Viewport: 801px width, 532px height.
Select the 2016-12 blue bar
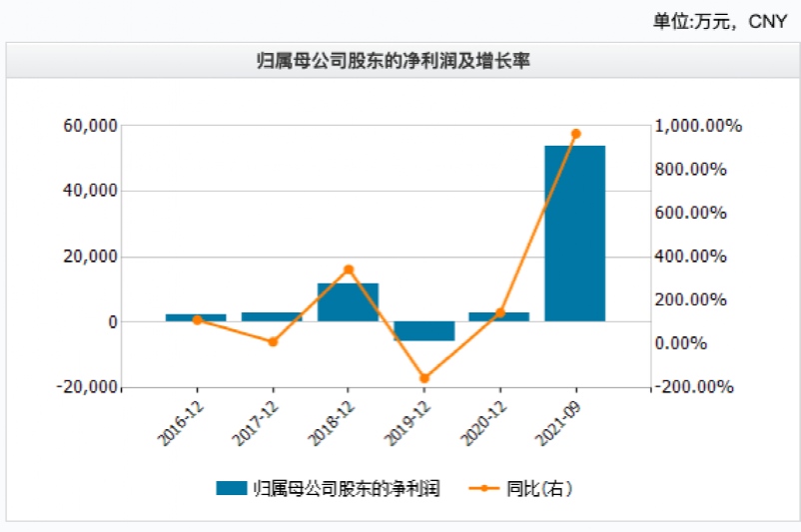tap(196, 317)
